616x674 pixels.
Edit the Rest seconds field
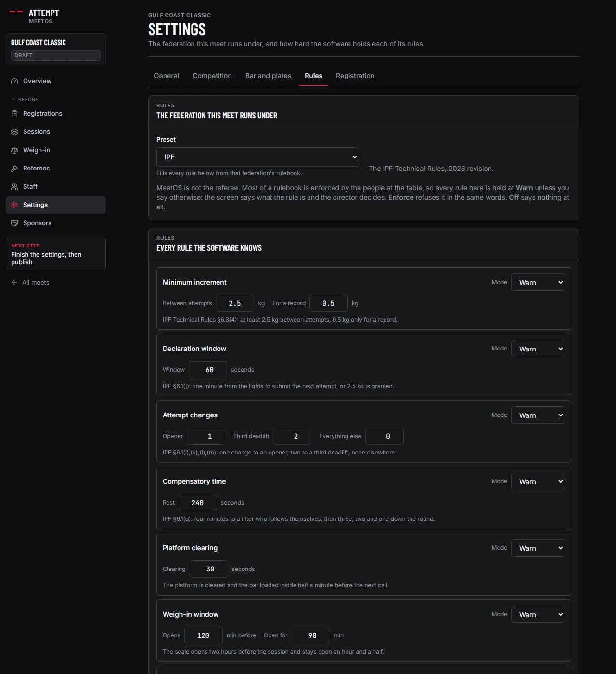tap(198, 503)
